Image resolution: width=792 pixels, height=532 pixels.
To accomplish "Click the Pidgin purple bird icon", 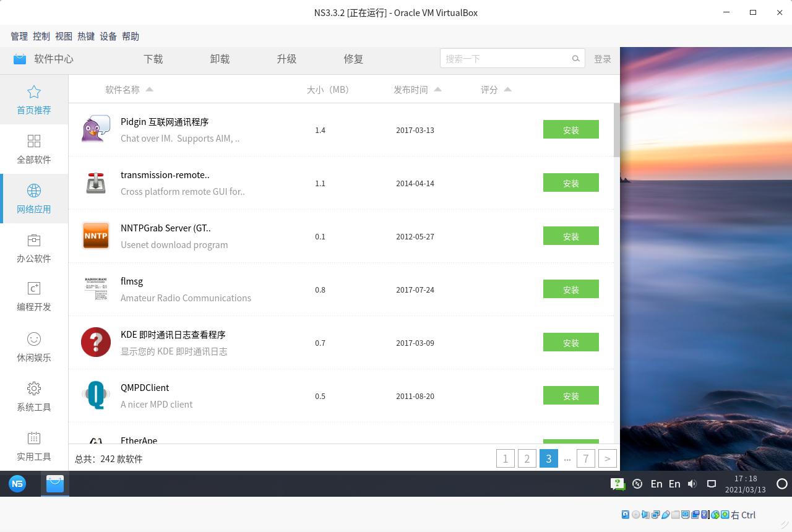I will pos(96,129).
